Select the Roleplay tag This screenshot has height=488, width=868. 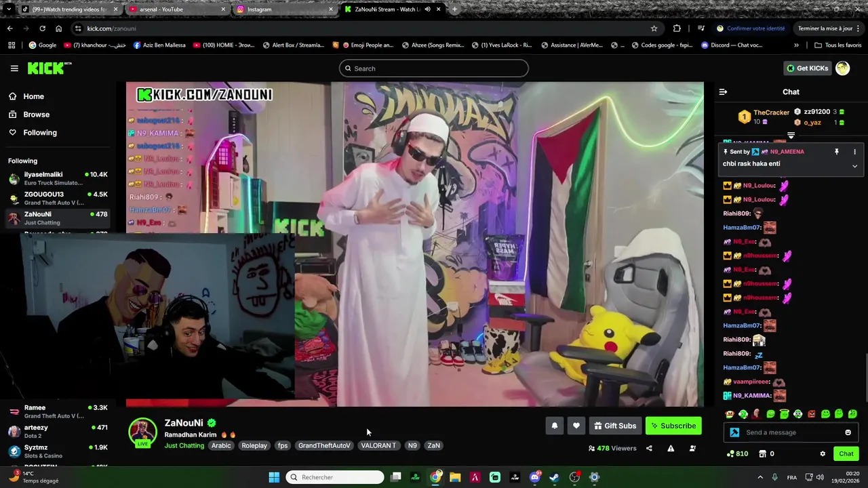coord(254,445)
